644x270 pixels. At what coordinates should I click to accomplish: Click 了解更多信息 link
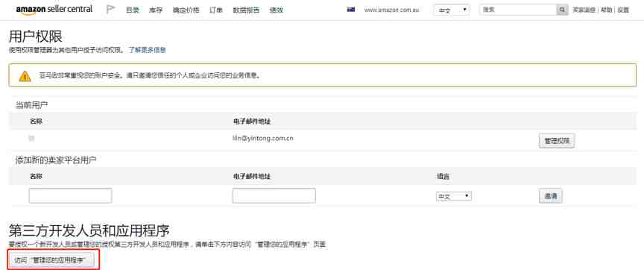[147, 50]
